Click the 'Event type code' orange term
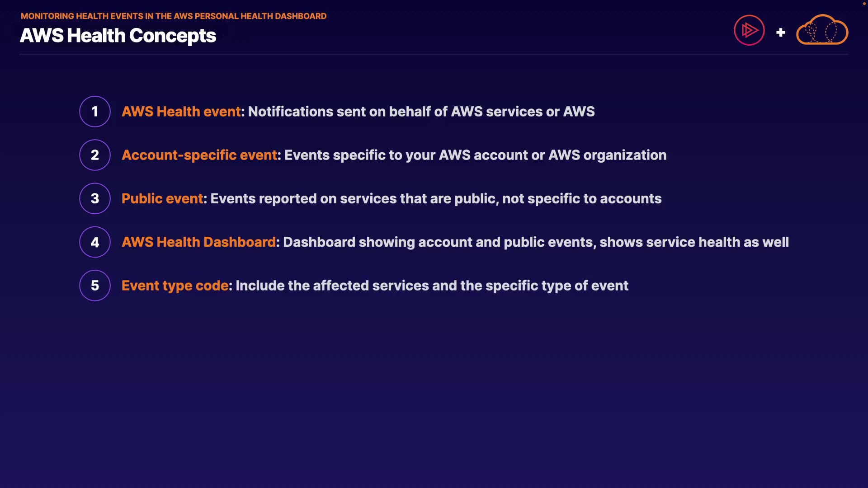 [x=175, y=286]
